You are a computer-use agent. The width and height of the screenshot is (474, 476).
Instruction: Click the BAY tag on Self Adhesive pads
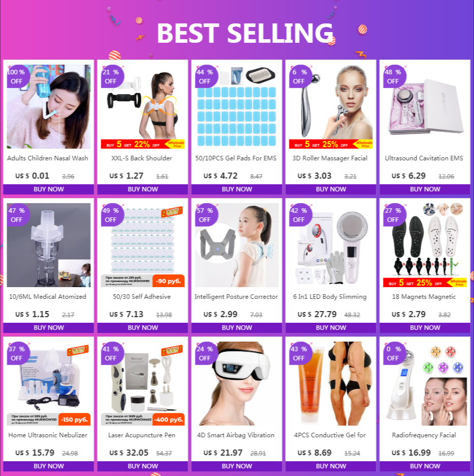[172, 212]
